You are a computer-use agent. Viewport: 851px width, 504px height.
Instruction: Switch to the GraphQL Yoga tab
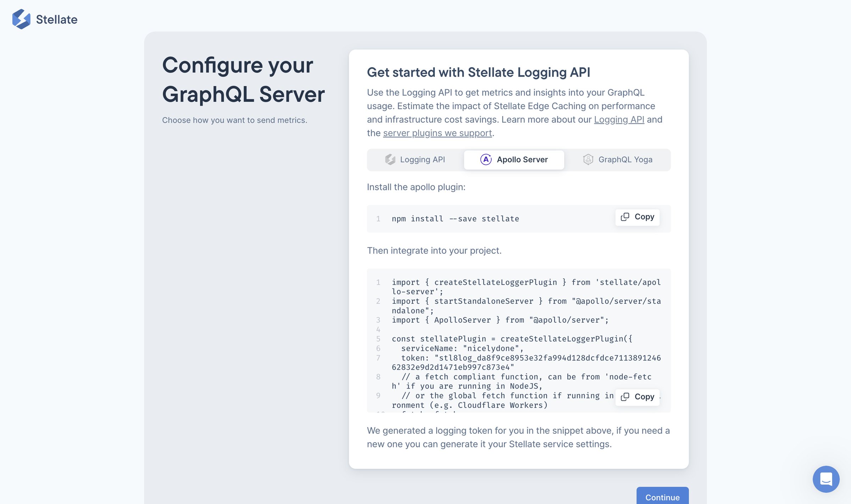617,159
